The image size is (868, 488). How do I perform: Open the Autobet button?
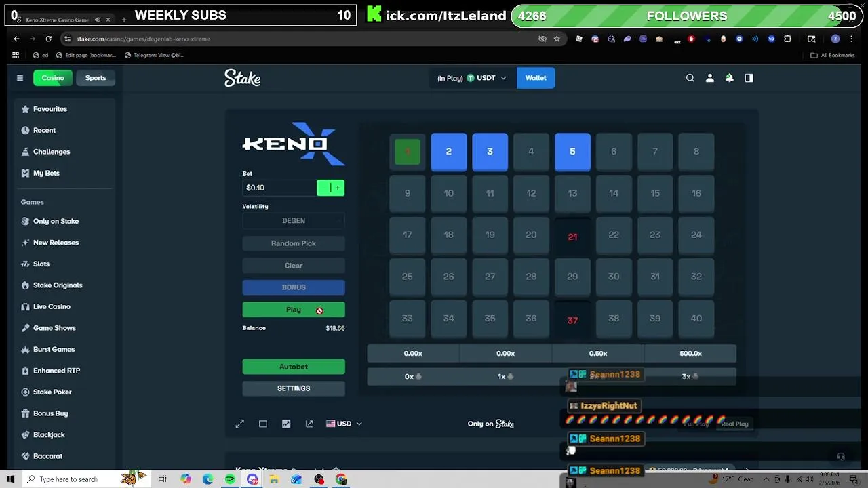pyautogui.click(x=294, y=367)
